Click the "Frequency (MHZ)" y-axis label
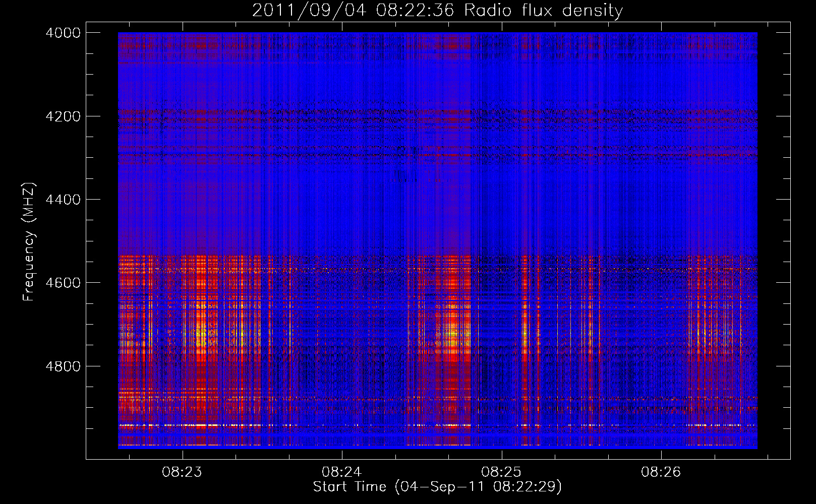 [x=29, y=242]
